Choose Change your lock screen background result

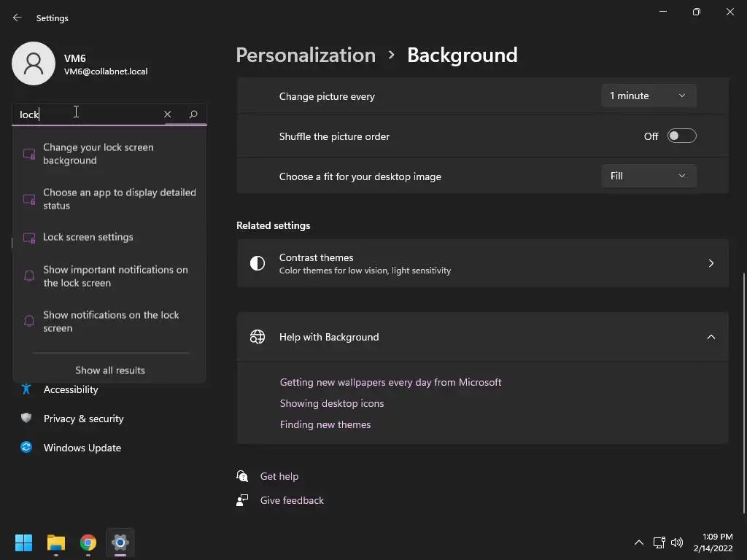click(98, 154)
